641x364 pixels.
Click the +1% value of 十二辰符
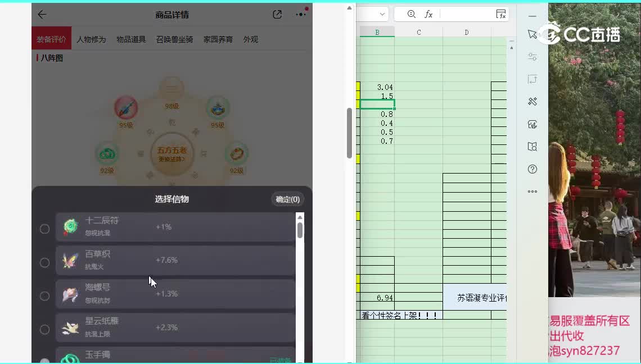tap(164, 227)
